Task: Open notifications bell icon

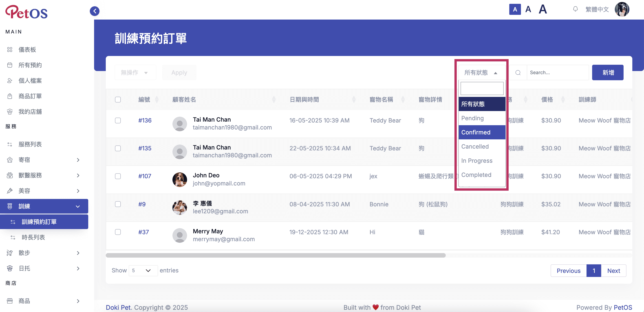Action: tap(575, 9)
